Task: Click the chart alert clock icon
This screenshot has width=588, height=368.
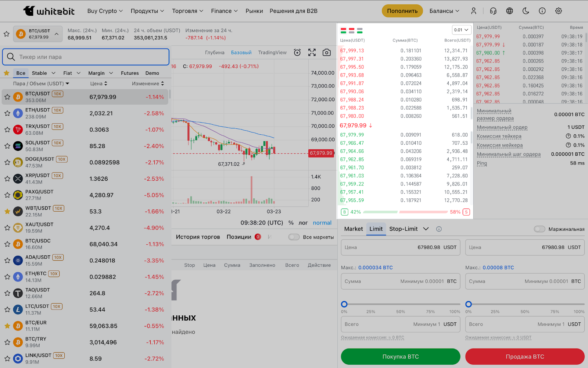Action: pos(297,53)
